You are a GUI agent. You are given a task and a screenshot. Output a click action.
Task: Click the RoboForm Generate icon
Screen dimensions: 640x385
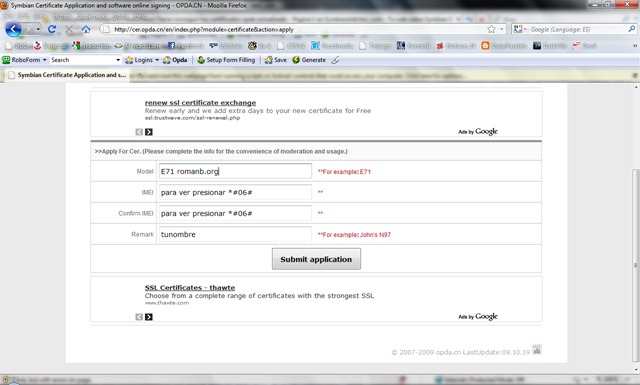(296, 60)
